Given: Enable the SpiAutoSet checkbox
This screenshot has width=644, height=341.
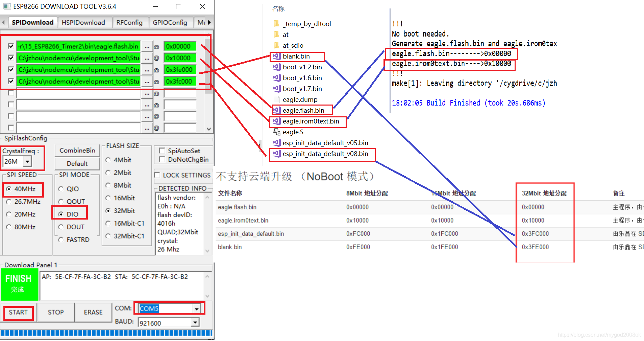Looking at the screenshot, I should pyautogui.click(x=162, y=151).
